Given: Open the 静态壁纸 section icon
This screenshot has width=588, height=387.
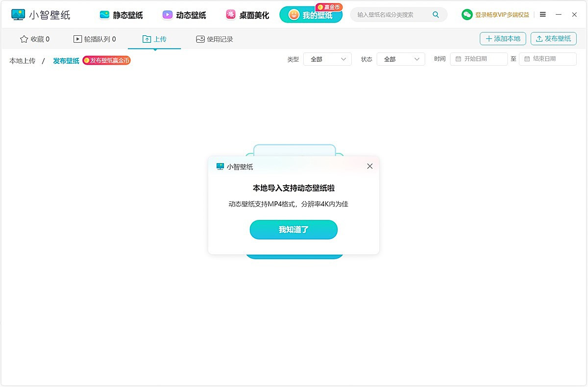Looking at the screenshot, I should point(104,15).
